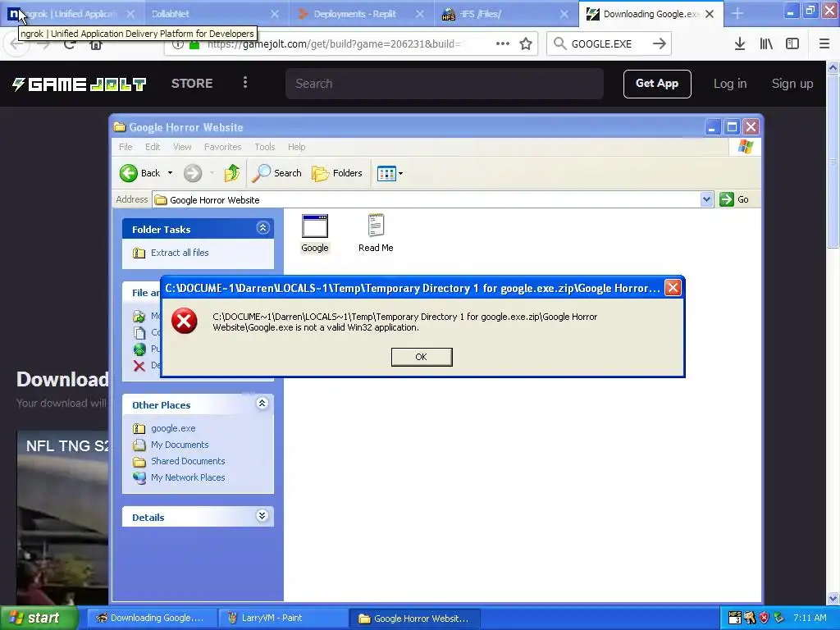Toggle the Folders pane button
The width and height of the screenshot is (840, 630).
pos(337,173)
